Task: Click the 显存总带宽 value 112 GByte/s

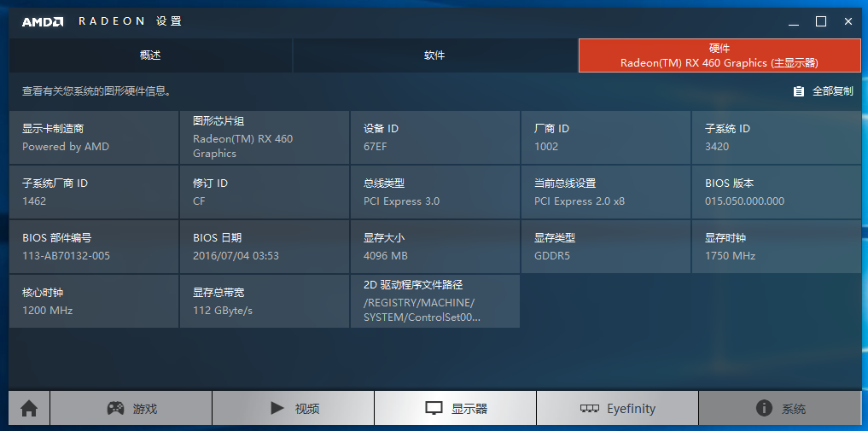Action: 223,311
